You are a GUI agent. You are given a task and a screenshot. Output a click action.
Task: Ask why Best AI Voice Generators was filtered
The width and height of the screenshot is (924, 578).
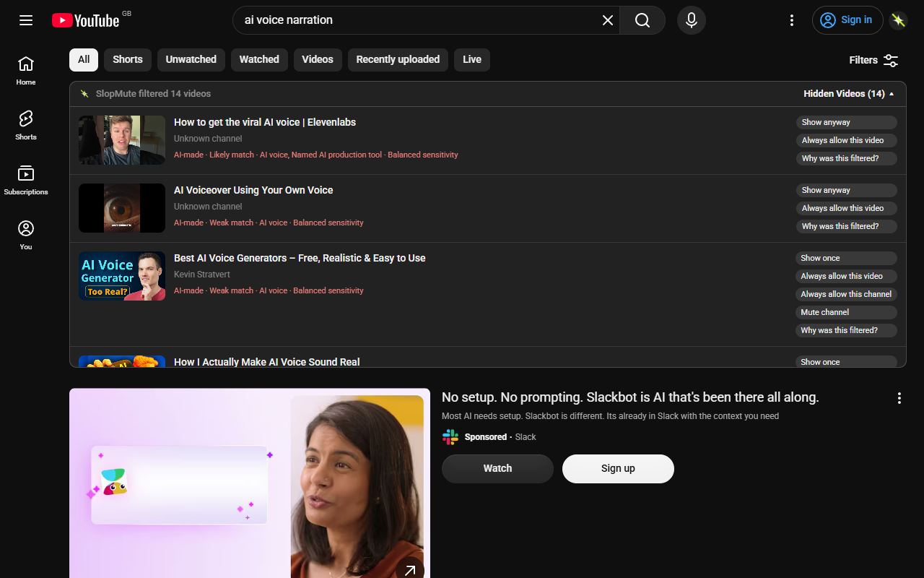point(847,330)
